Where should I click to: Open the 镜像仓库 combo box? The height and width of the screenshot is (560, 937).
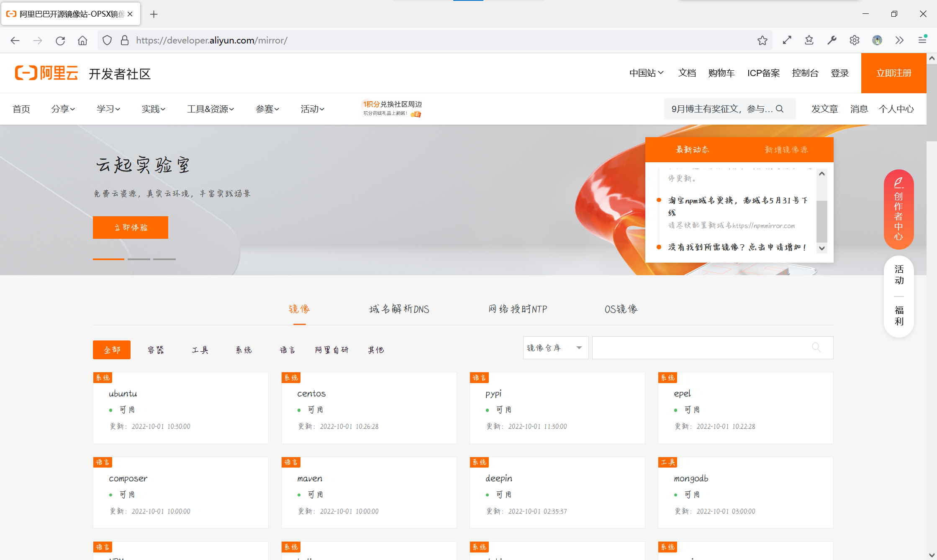(555, 348)
